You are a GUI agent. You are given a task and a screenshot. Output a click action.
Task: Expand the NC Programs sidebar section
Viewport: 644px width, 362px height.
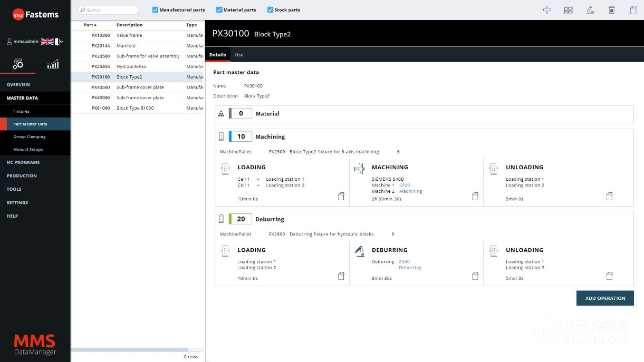[23, 162]
